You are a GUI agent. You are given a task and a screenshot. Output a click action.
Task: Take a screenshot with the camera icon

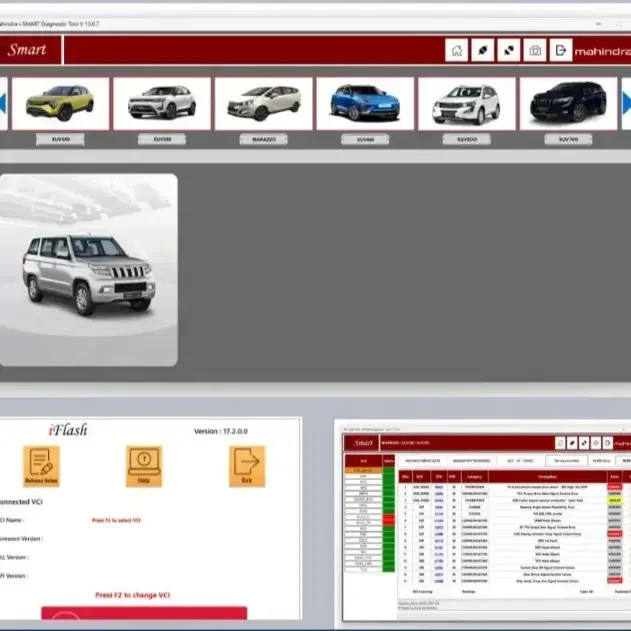point(535,50)
